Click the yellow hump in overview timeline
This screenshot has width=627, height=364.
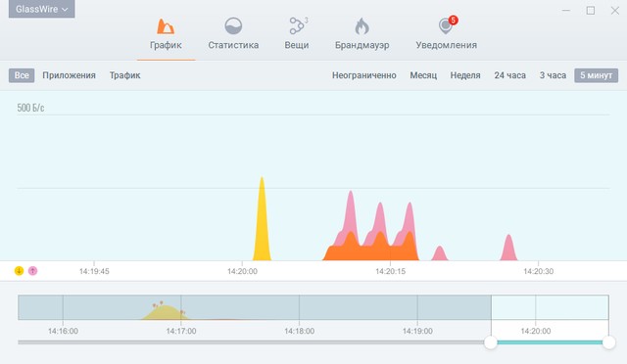click(166, 312)
